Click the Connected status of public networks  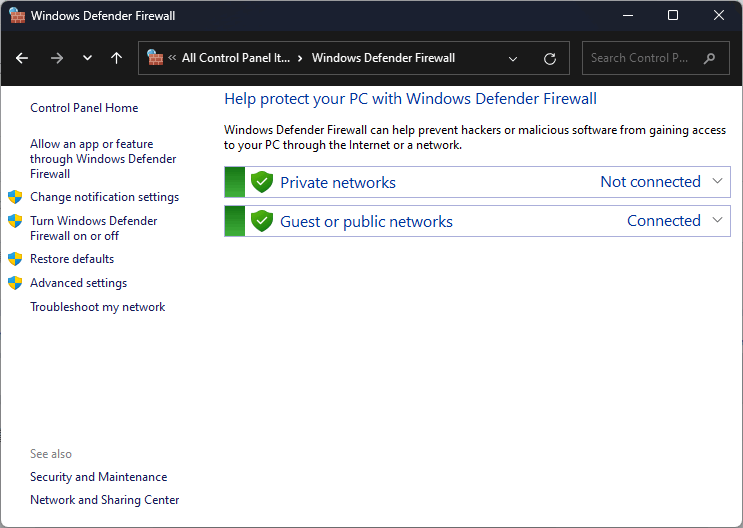pos(663,220)
